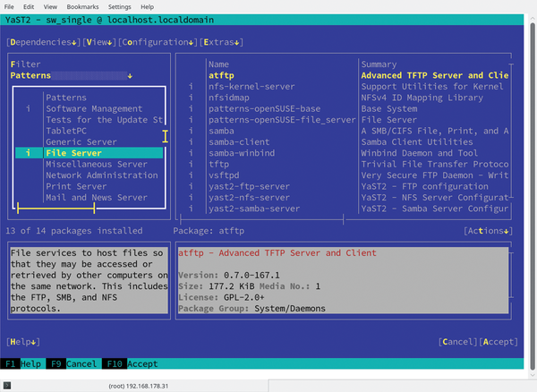537x392 pixels.
Task: Select the vsftpd package
Action: pos(345,175)
